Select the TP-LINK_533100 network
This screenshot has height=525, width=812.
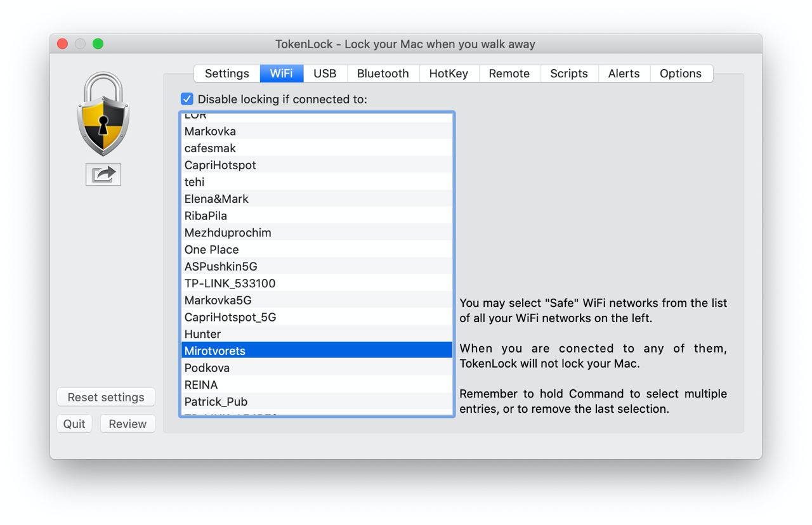click(x=317, y=283)
